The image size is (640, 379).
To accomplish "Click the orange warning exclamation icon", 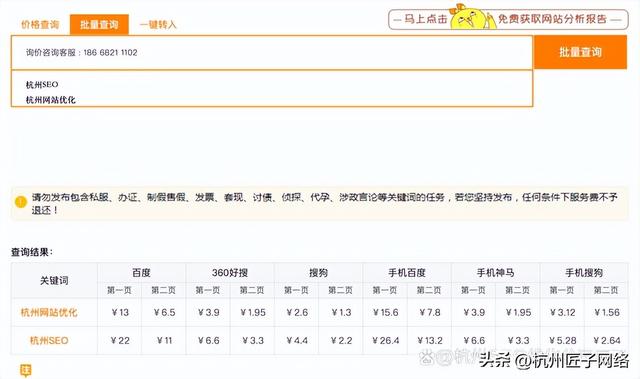I will 20,202.
